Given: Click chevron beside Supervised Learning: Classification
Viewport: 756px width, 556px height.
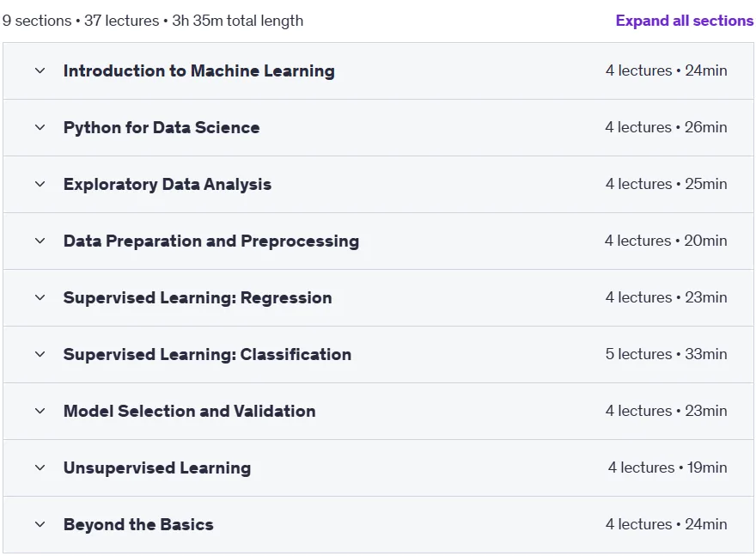Looking at the screenshot, I should click(40, 354).
